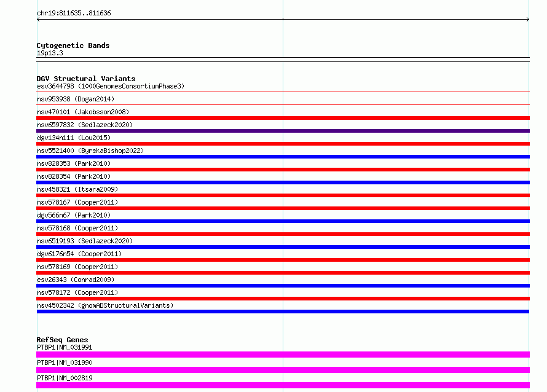Click the red bar under dgv134n111

[283, 144]
